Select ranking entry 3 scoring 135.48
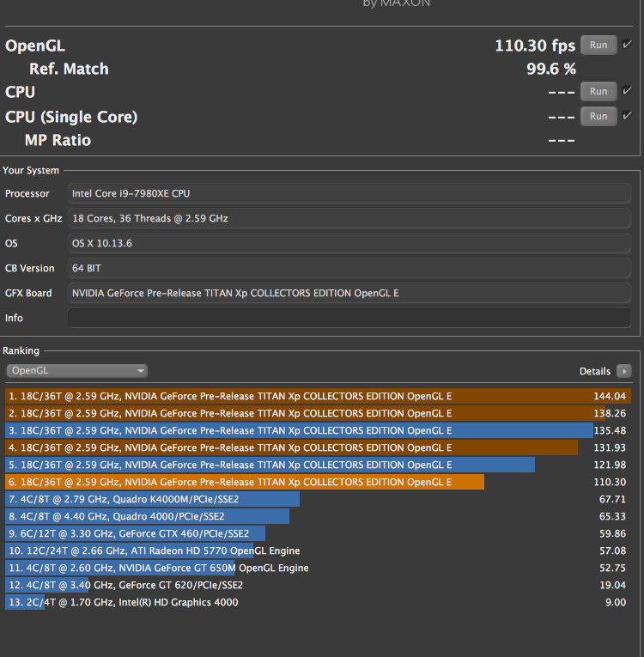The width and height of the screenshot is (644, 657). pyautogui.click(x=318, y=431)
